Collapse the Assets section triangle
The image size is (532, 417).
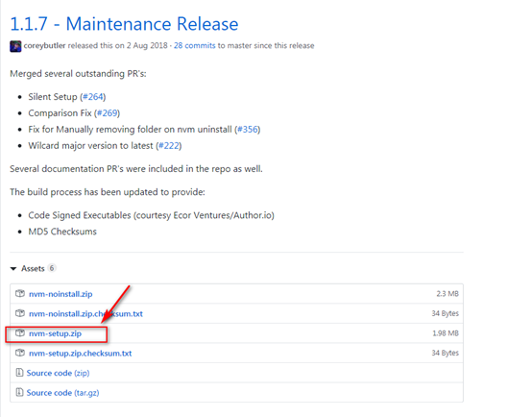(x=13, y=269)
